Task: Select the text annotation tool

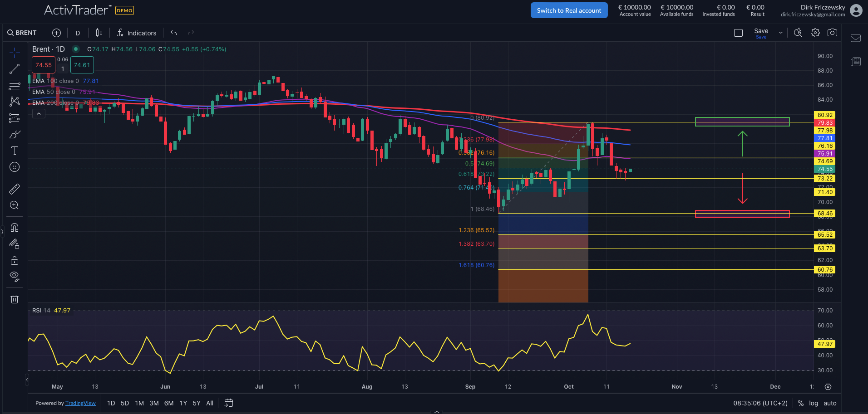Action: 15,151
